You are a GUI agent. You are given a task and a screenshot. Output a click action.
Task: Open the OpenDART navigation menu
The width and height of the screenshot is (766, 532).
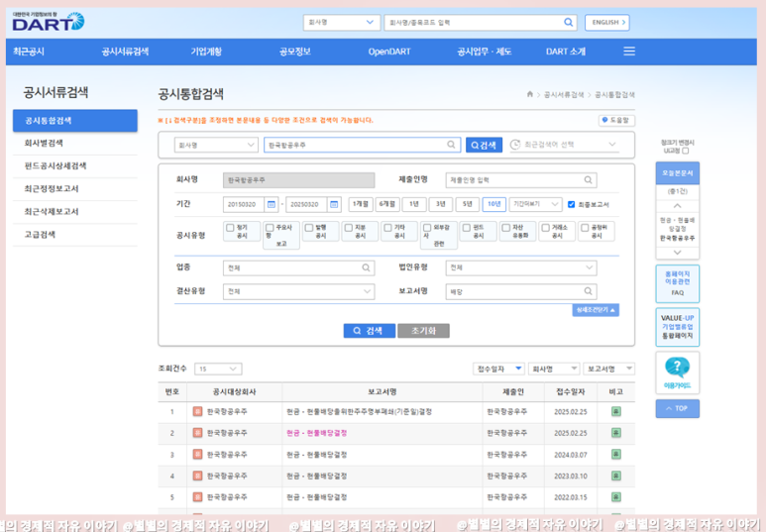[389, 52]
